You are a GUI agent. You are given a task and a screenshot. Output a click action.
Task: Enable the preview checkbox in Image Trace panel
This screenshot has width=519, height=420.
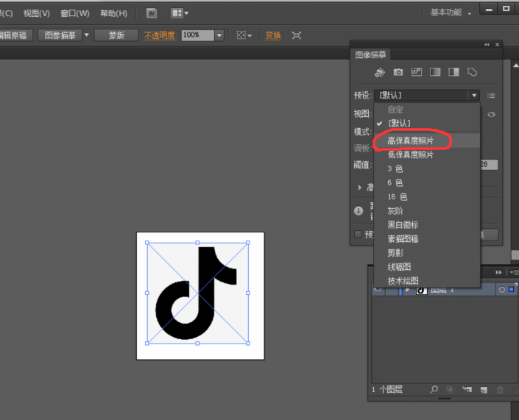(x=359, y=235)
